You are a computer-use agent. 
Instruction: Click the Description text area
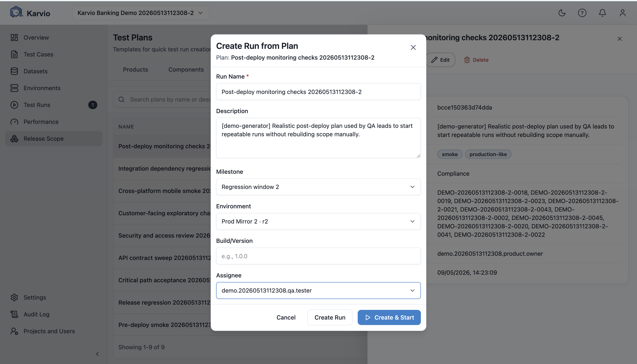point(318,138)
